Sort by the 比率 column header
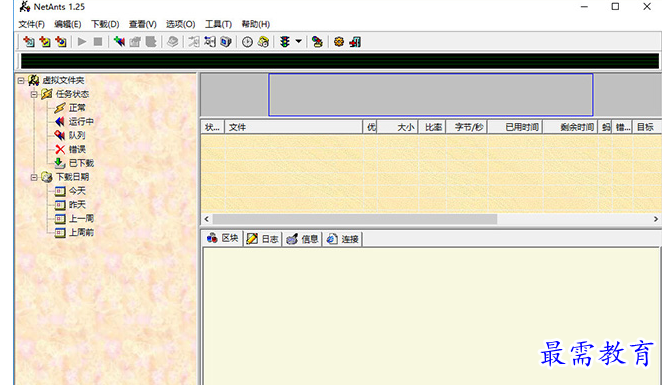This screenshot has width=662, height=385. click(432, 127)
